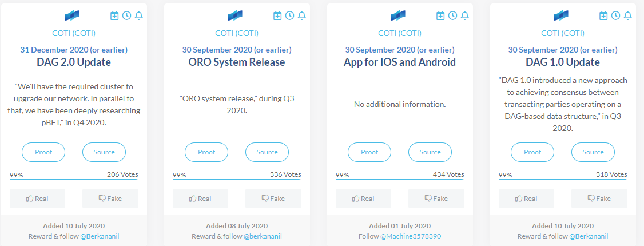Select "Added 01 July 2020" text

click(400, 226)
